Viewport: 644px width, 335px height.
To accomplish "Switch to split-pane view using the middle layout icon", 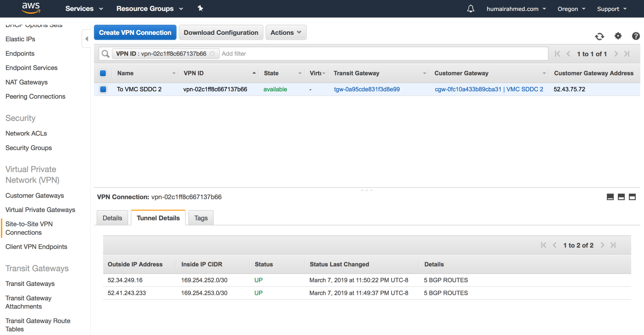I will (x=621, y=197).
